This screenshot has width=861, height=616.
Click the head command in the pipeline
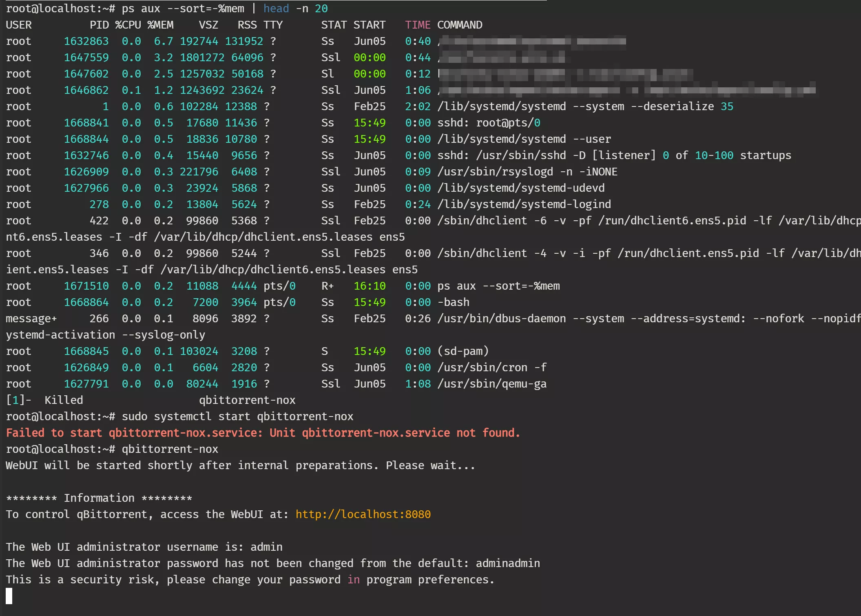[x=276, y=8]
